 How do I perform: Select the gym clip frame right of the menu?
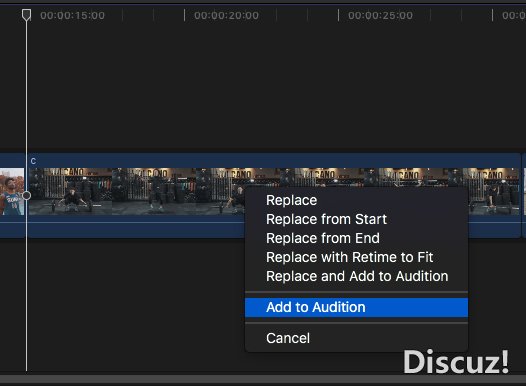tap(493, 191)
